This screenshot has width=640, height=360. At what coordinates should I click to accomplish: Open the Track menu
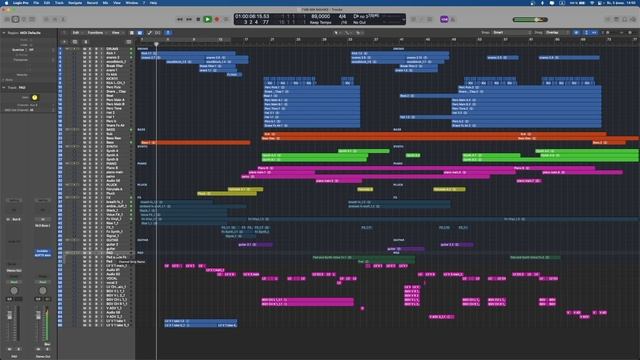[59, 3]
